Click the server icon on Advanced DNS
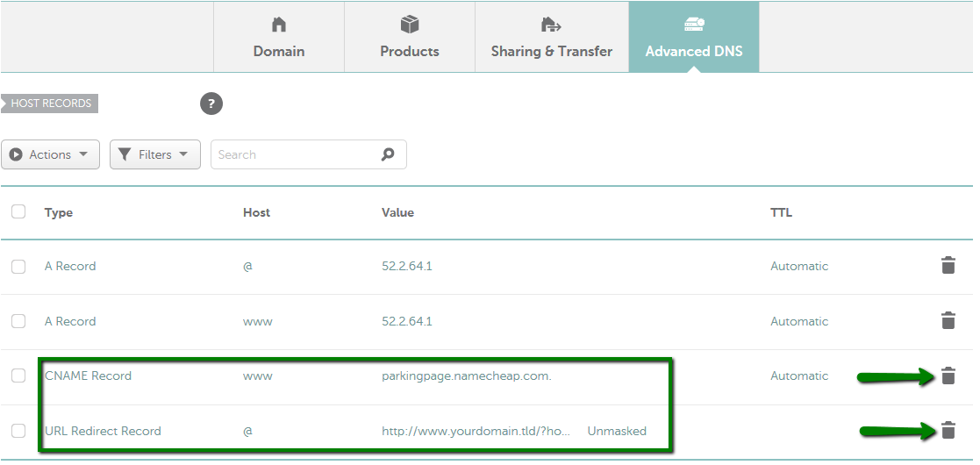This screenshot has width=980, height=465. 694,25
